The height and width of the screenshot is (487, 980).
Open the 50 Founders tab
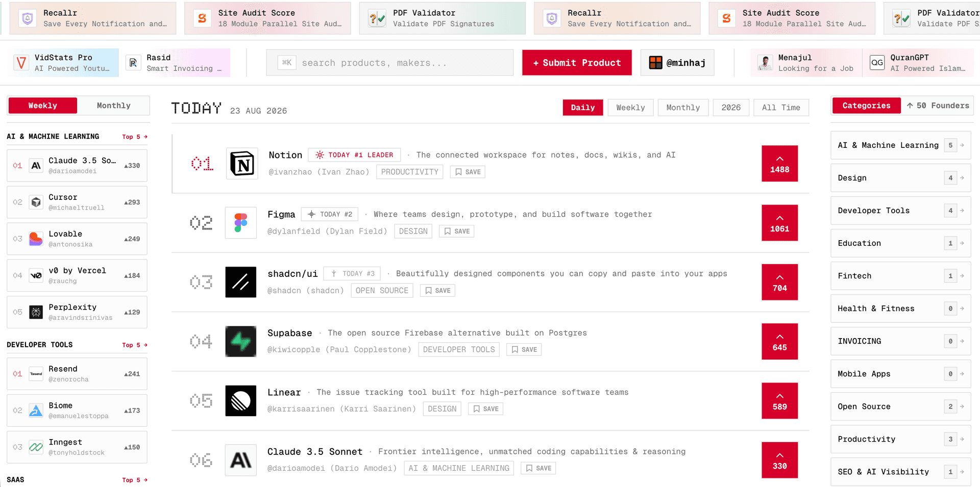pyautogui.click(x=938, y=106)
